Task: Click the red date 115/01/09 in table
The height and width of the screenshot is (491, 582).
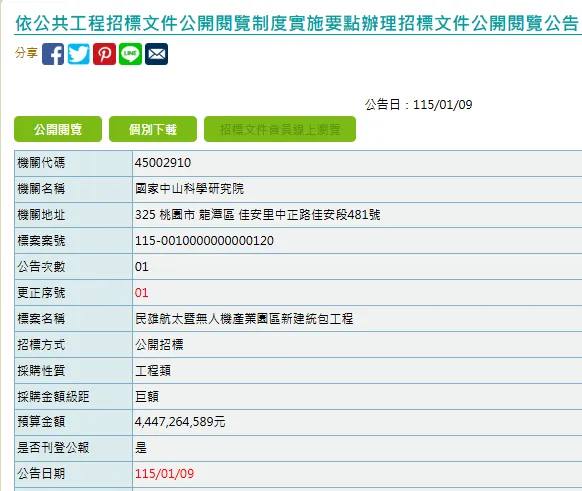Action: (x=164, y=474)
